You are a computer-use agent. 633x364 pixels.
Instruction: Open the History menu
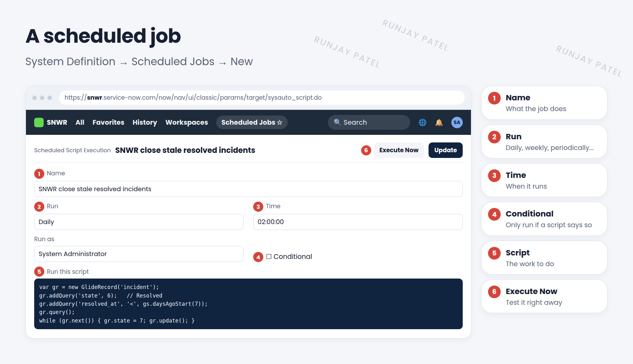tap(145, 122)
